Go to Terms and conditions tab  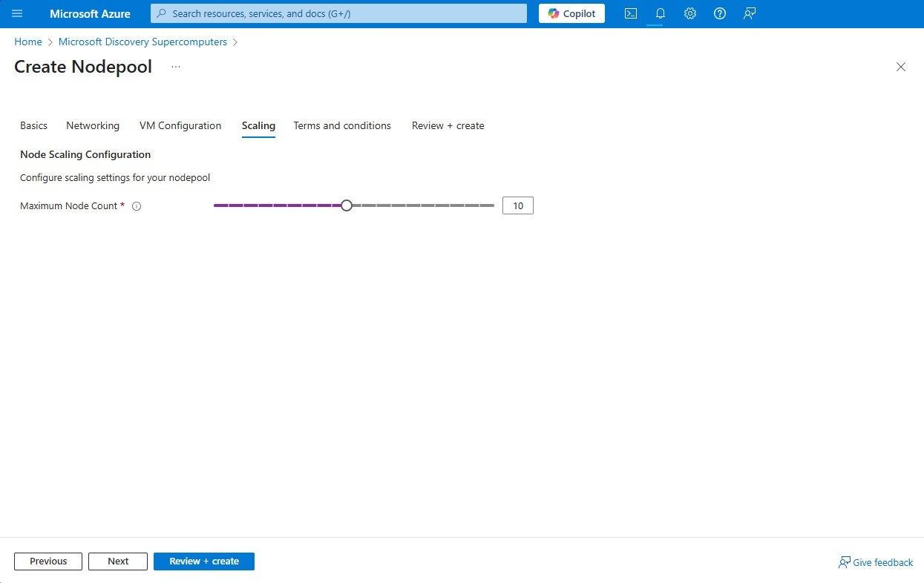342,125
